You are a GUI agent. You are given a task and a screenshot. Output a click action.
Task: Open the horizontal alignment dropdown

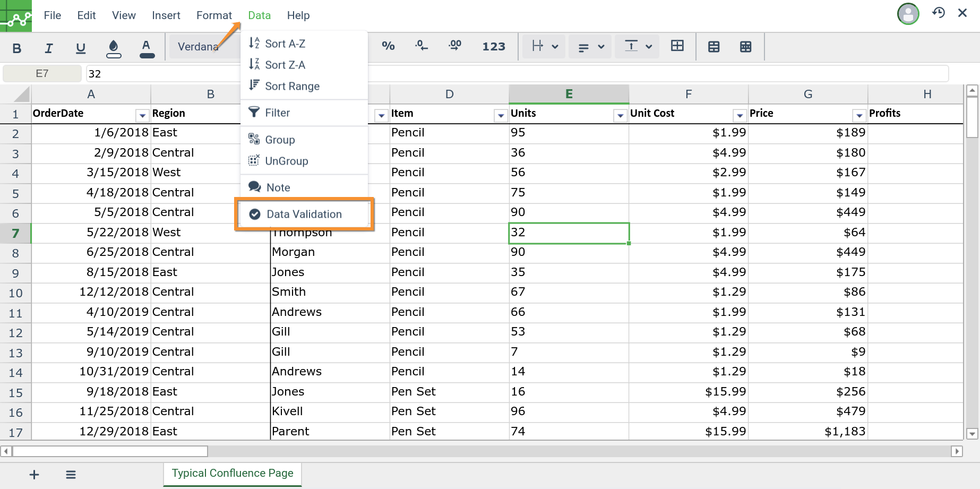[590, 47]
